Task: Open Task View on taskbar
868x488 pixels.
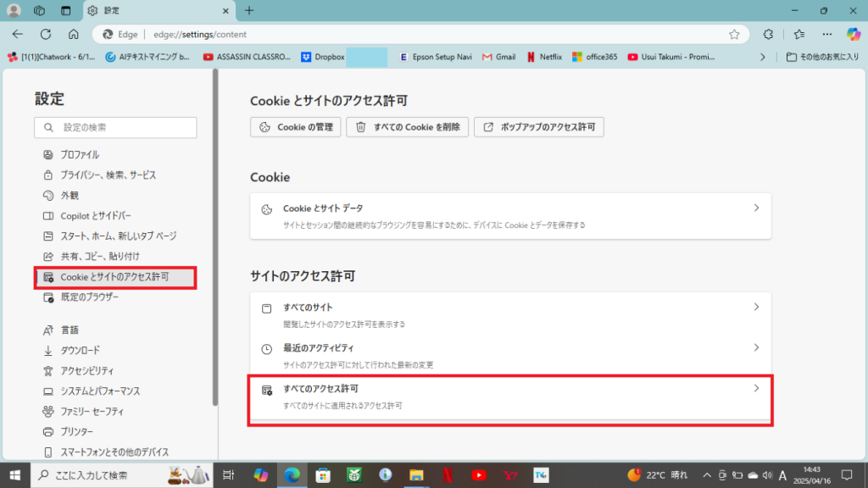Action: click(x=228, y=475)
